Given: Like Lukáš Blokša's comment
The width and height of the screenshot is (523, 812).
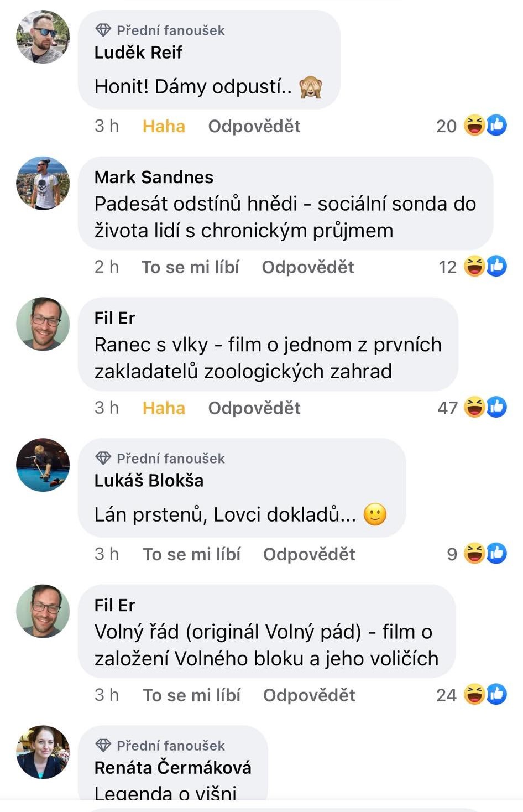Looking at the screenshot, I should pos(192,554).
